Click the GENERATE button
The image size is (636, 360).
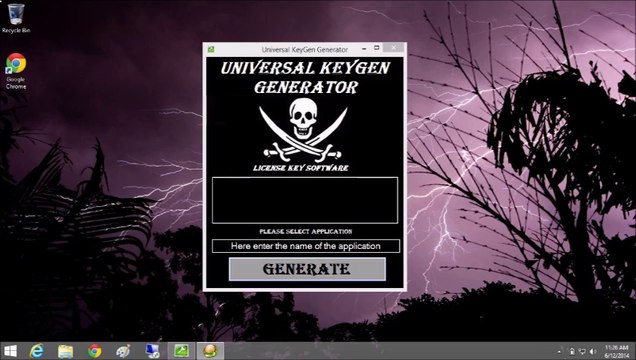pyautogui.click(x=307, y=269)
